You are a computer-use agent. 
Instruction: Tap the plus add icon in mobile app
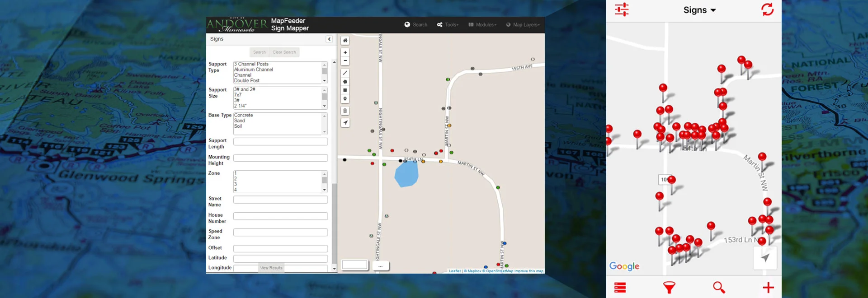[x=768, y=287]
